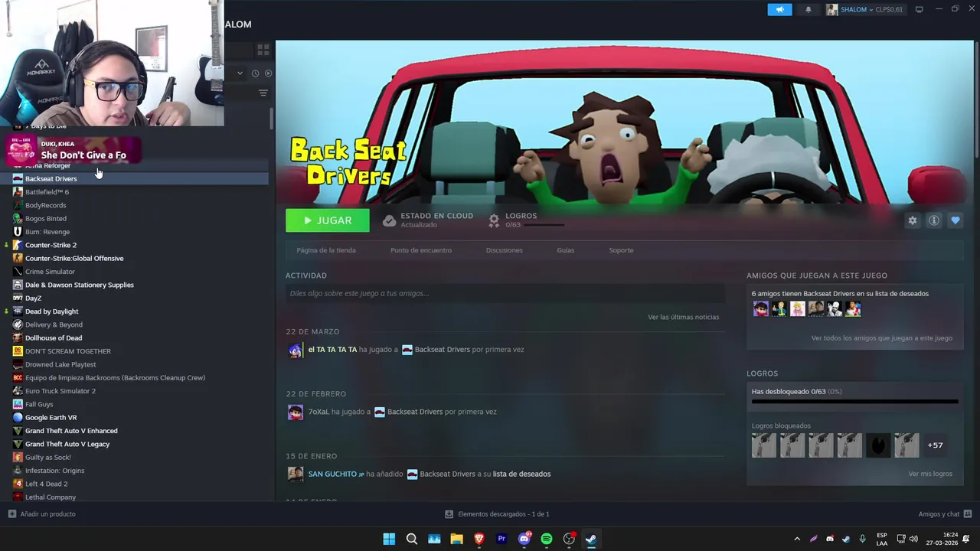Open the Página de la tienda tab
This screenshot has height=551, width=980.
click(326, 250)
